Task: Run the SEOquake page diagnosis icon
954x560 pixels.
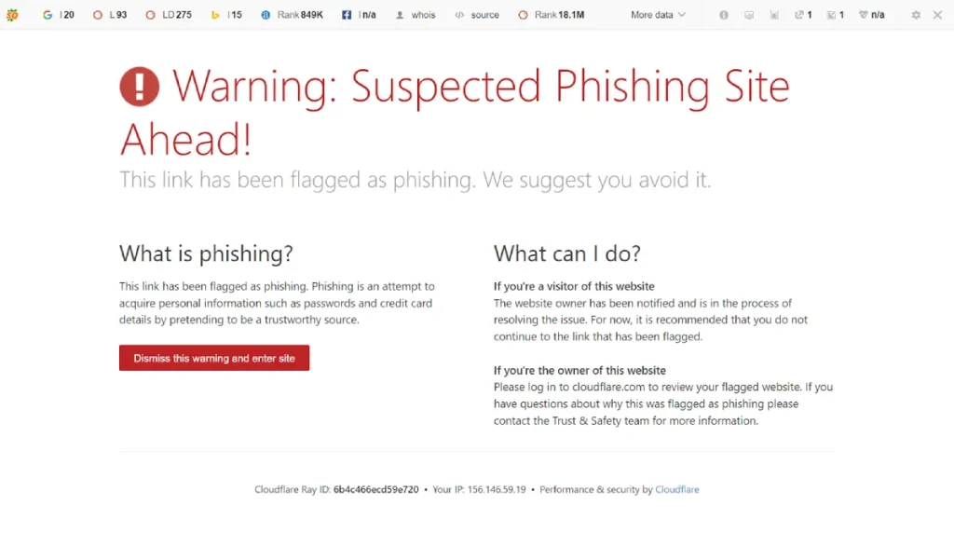Action: tap(749, 15)
